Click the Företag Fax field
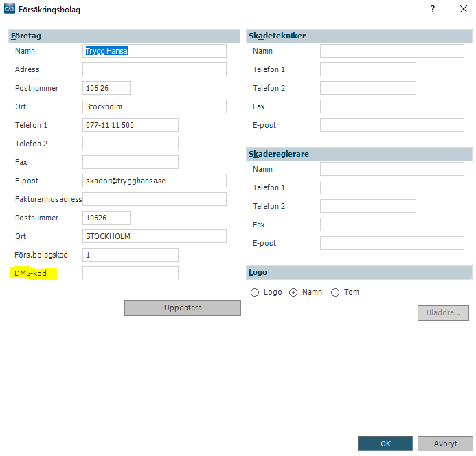476x456 pixels. coord(131,162)
